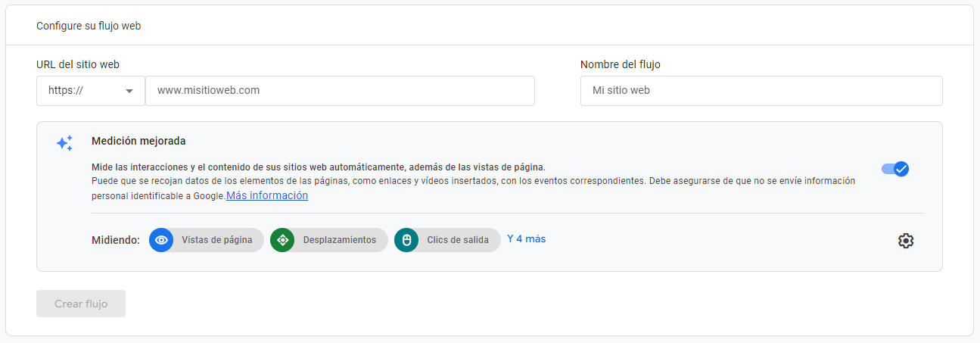Click the sparkle icon beside Medición mejorada
Viewport: 980px width, 343px height.
tap(65, 143)
